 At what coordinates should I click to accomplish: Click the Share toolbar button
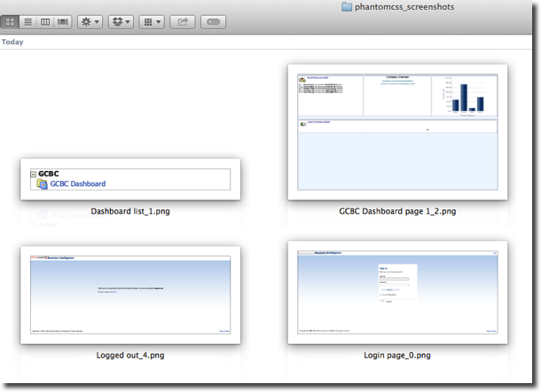point(183,22)
